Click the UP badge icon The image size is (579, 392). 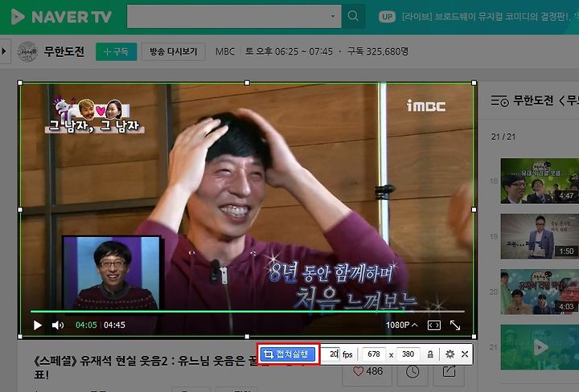[x=387, y=17]
